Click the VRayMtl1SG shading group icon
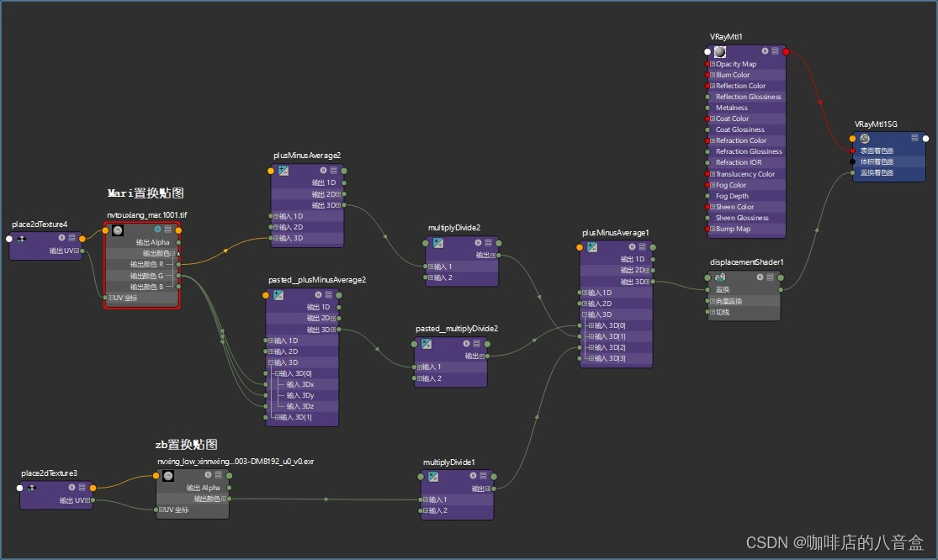The height and width of the screenshot is (560, 938). tap(864, 138)
